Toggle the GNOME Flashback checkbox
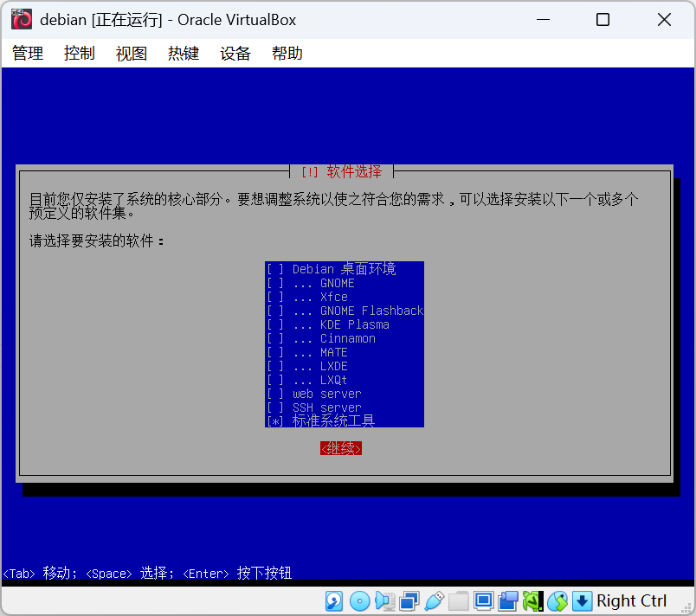This screenshot has width=696, height=616. click(x=274, y=311)
